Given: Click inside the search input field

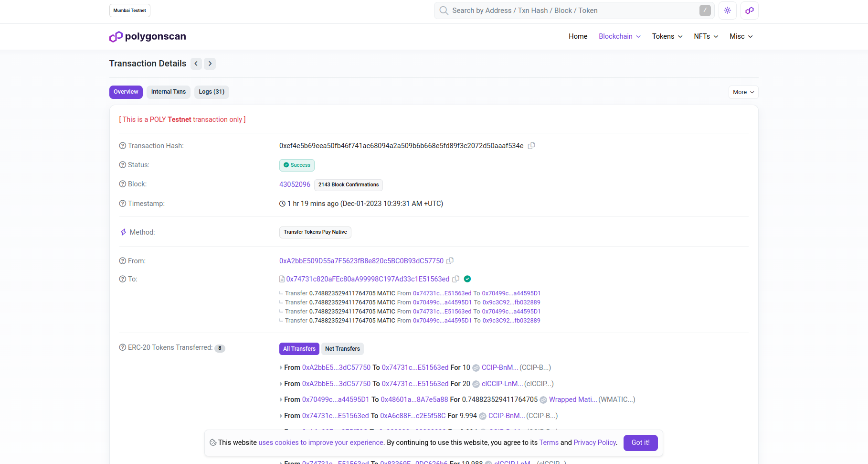Looking at the screenshot, I should pyautogui.click(x=549, y=10).
